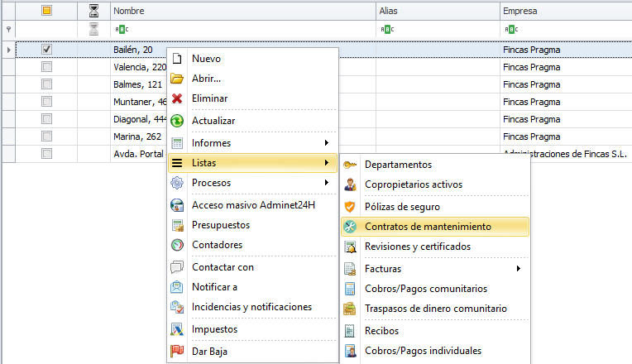Choose Presupuestos from the context menu
This screenshot has width=632, height=364.
(220, 225)
